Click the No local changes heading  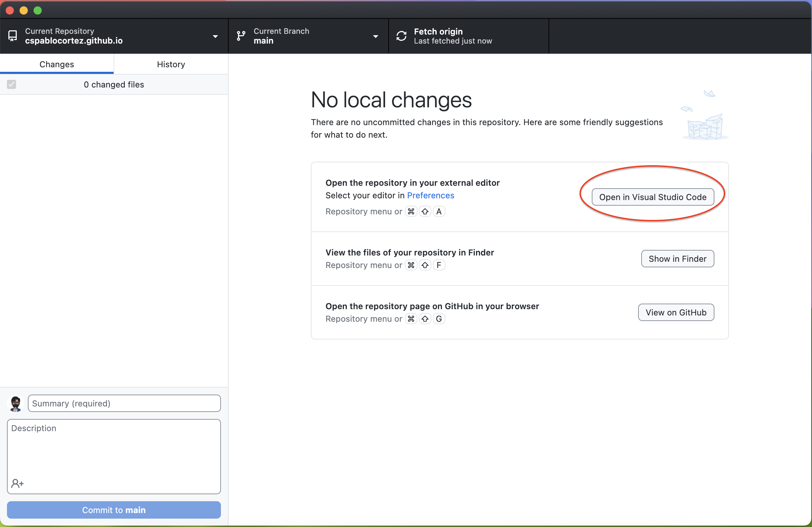click(x=391, y=100)
